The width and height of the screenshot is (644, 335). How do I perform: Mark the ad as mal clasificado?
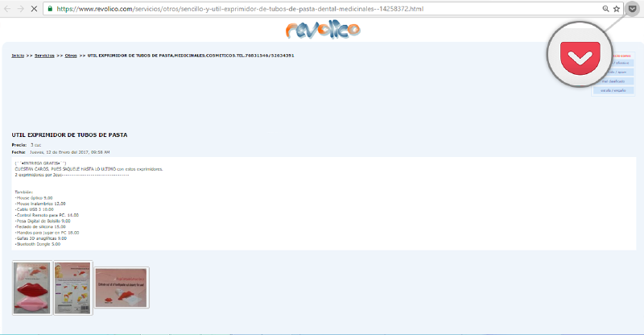pyautogui.click(x=613, y=81)
